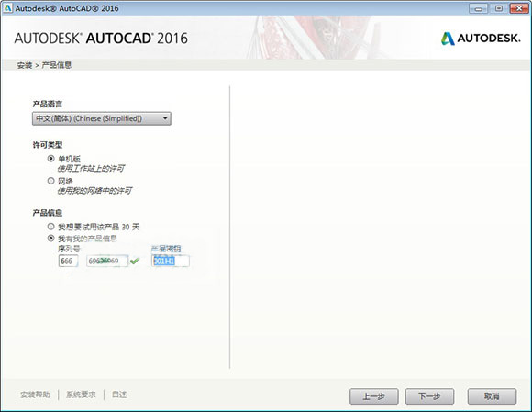The width and height of the screenshot is (532, 412).
Task: Click the second serial number field
Action: [107, 261]
